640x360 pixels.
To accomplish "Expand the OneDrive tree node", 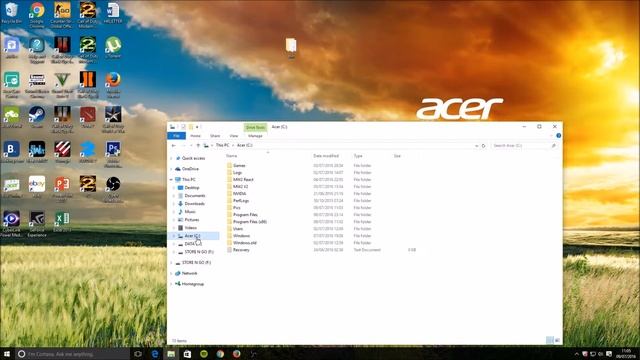I will (x=171, y=169).
